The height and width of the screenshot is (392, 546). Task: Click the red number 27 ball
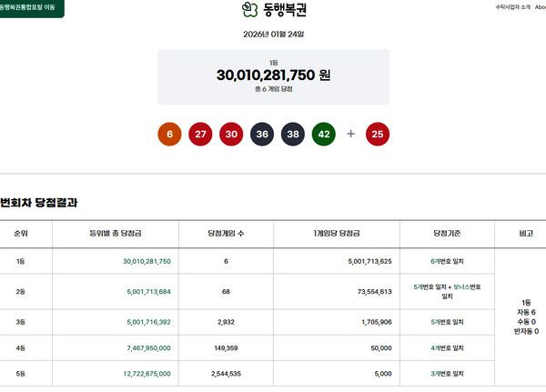(x=200, y=134)
